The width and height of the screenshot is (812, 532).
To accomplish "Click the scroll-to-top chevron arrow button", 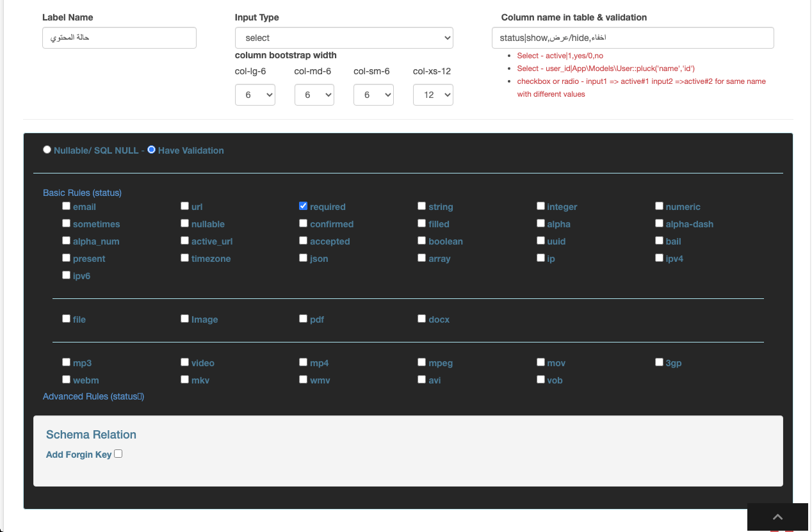I will click(777, 517).
